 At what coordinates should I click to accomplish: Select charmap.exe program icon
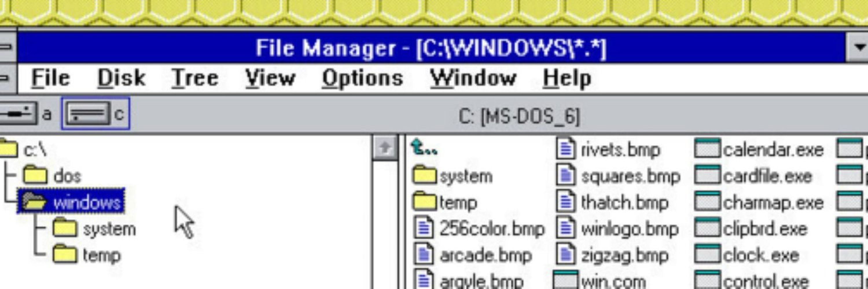point(708,201)
